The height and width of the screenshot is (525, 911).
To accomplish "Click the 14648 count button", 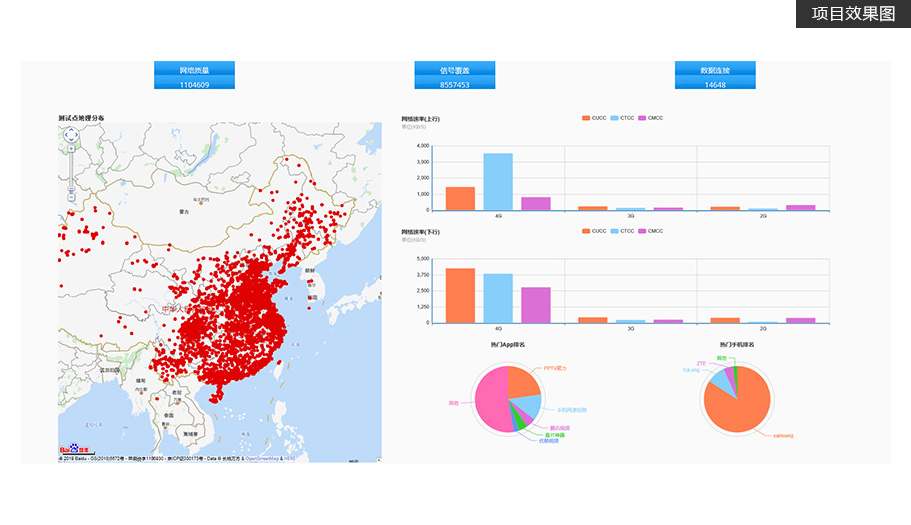I will (714, 84).
